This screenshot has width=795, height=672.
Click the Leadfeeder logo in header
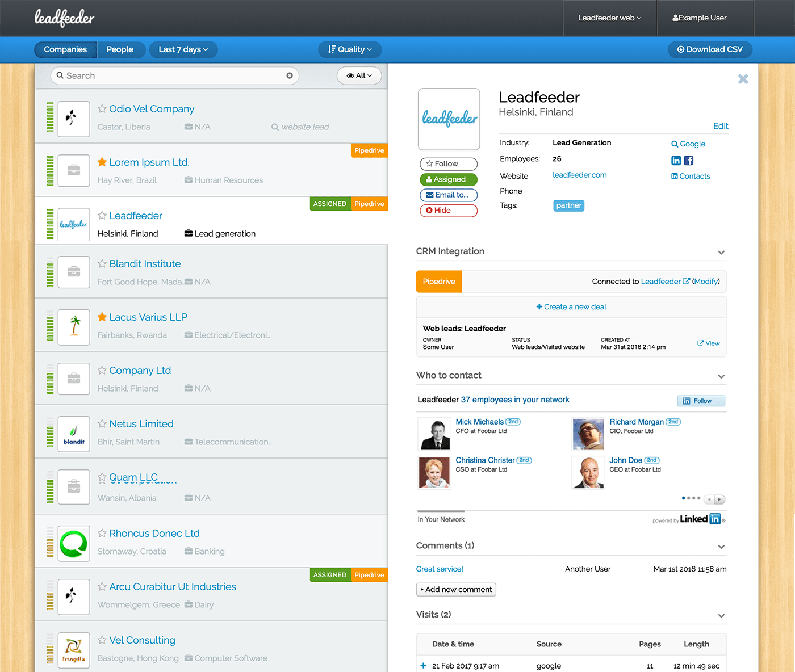pos(64,18)
